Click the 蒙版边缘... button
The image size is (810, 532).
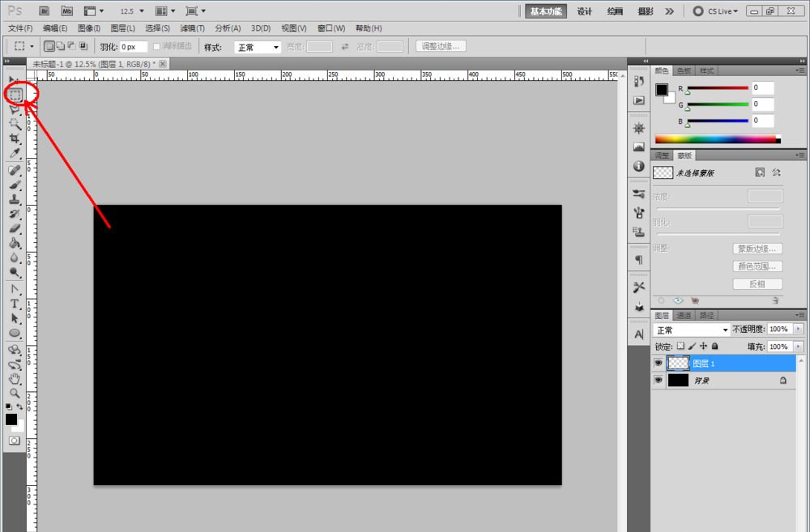[757, 249]
